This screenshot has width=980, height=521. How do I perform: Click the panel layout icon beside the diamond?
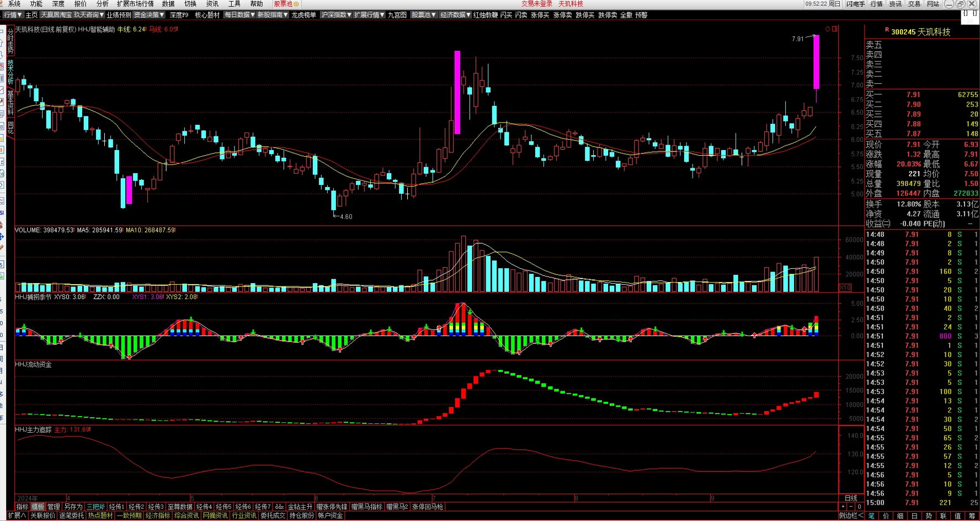point(835,29)
